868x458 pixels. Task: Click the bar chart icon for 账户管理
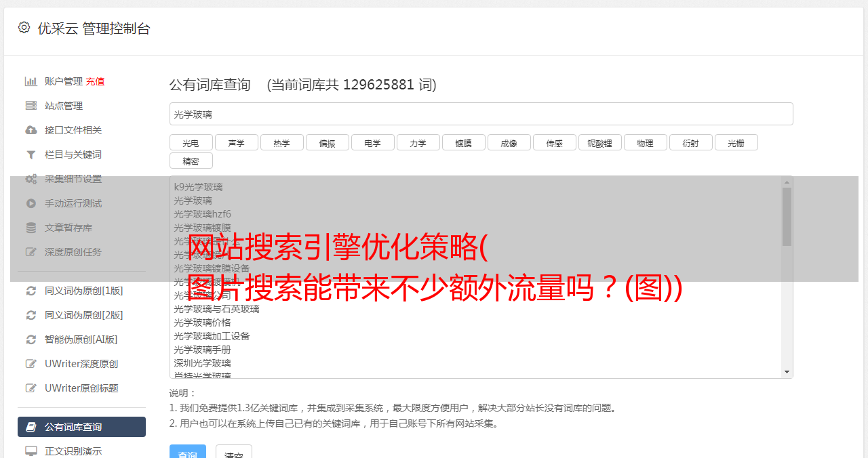pos(31,81)
